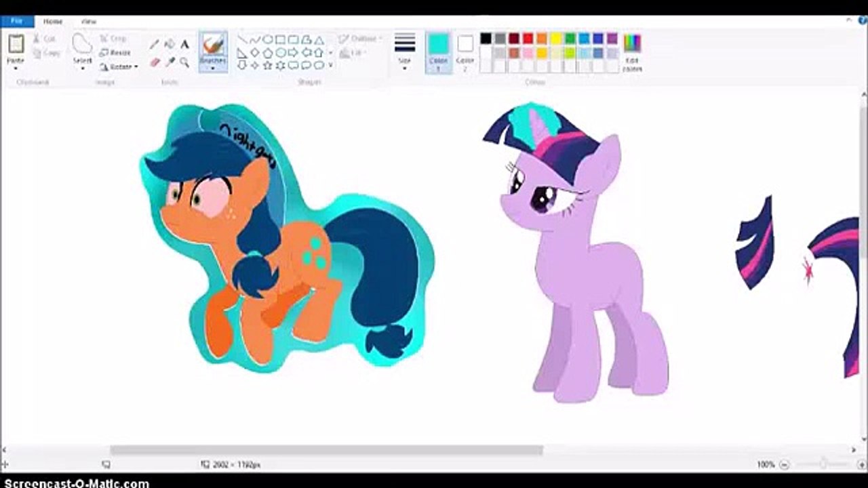868x488 pixels.
Task: Choose the Fill with color bucket tool
Action: click(x=170, y=44)
